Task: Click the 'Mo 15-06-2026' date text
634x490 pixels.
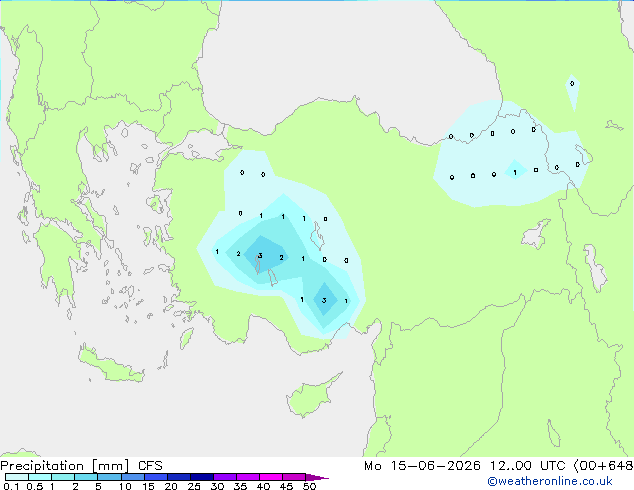Action: coord(423,466)
